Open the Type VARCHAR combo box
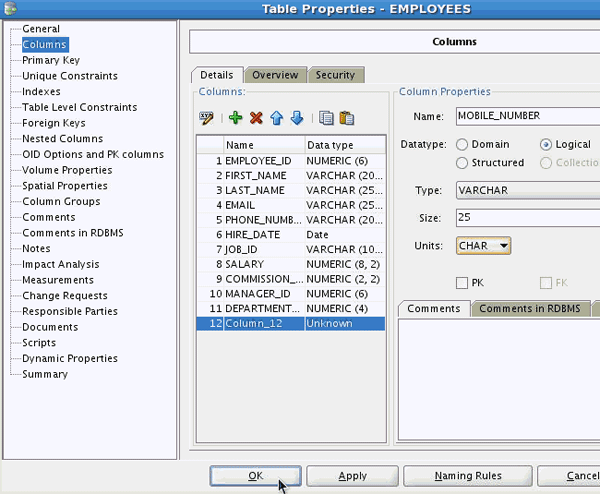600x494 pixels. (528, 190)
